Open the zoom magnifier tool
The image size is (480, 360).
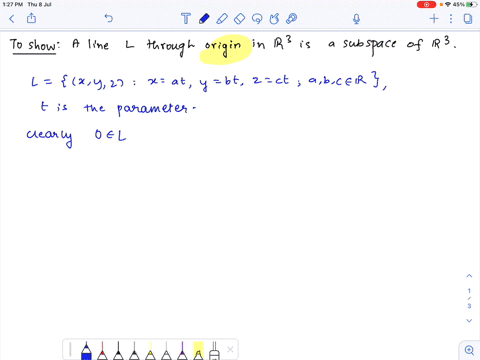(x=469, y=350)
